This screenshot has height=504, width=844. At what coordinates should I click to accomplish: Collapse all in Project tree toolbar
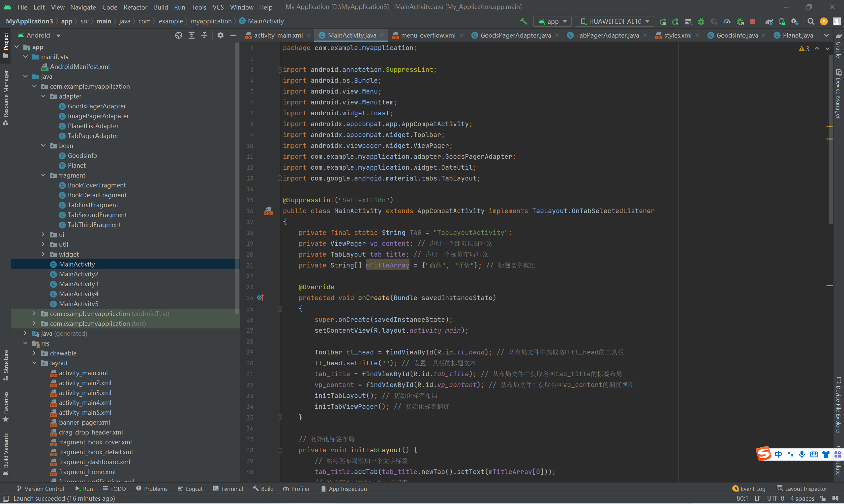[204, 35]
